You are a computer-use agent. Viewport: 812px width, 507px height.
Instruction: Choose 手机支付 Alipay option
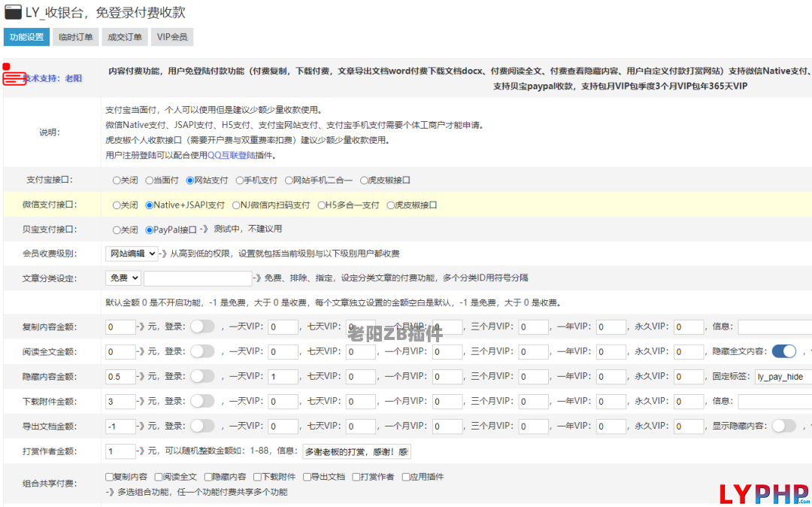click(239, 181)
